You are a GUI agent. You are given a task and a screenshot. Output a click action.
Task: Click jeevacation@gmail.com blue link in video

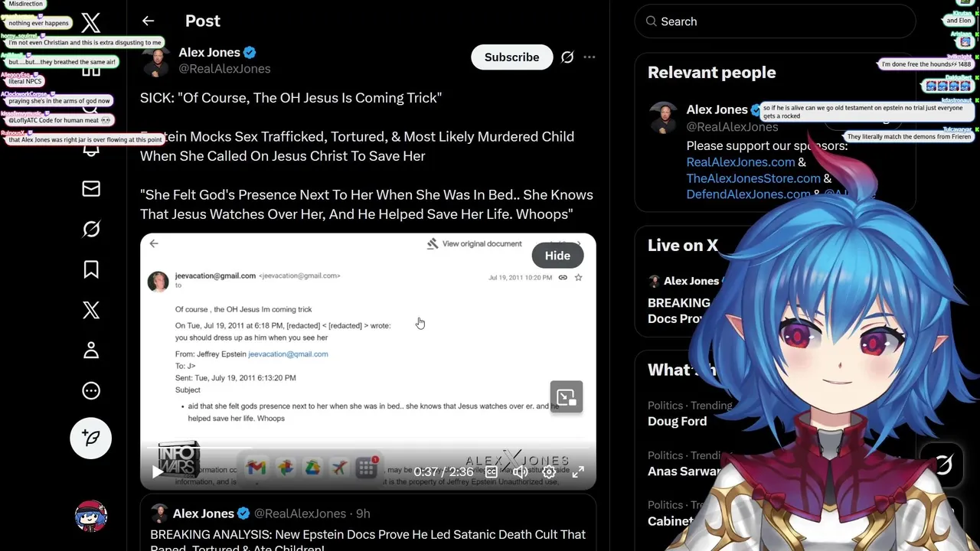(x=288, y=354)
